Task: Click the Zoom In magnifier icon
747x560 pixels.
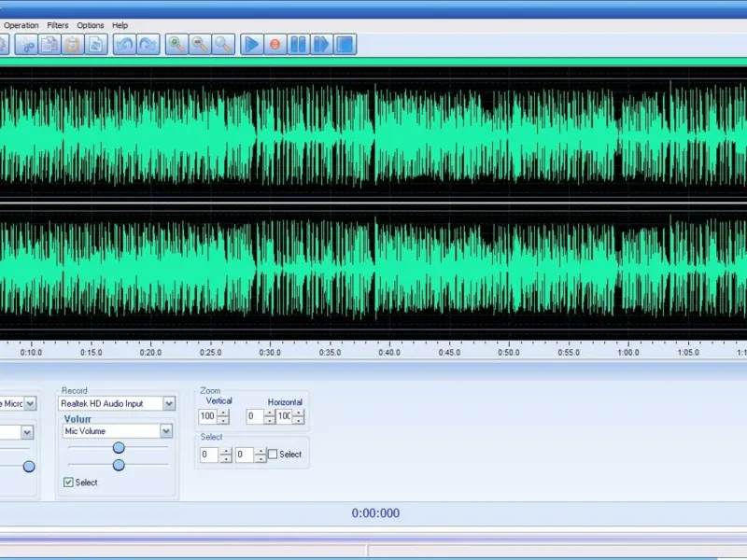Action: point(176,44)
